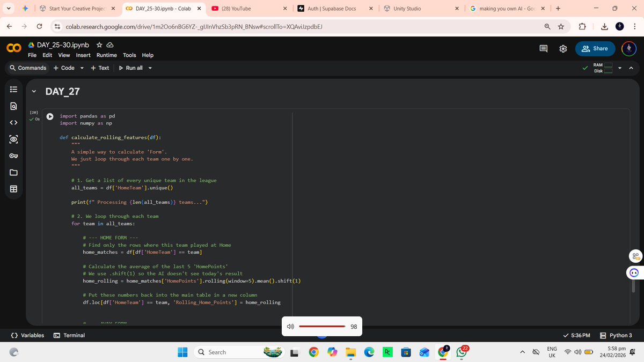This screenshot has height=362, width=644.
Task: Open Chrome three-dot menu
Action: coord(634,26)
